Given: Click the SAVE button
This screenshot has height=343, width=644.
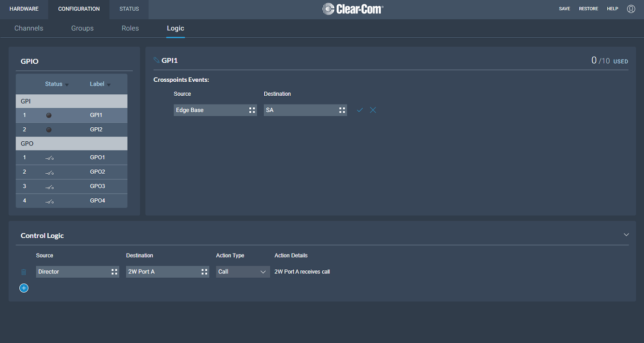Looking at the screenshot, I should tap(564, 8).
